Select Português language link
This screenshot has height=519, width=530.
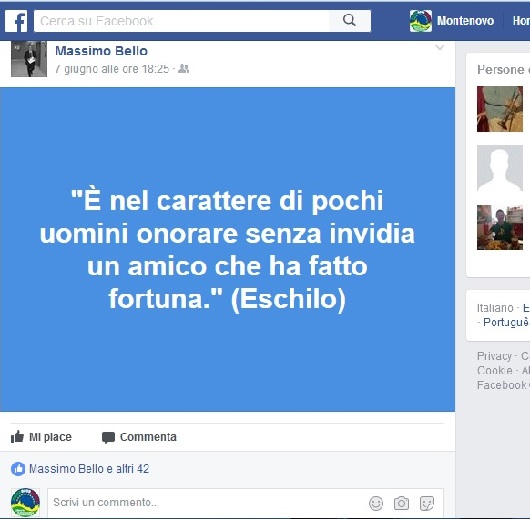(x=506, y=322)
